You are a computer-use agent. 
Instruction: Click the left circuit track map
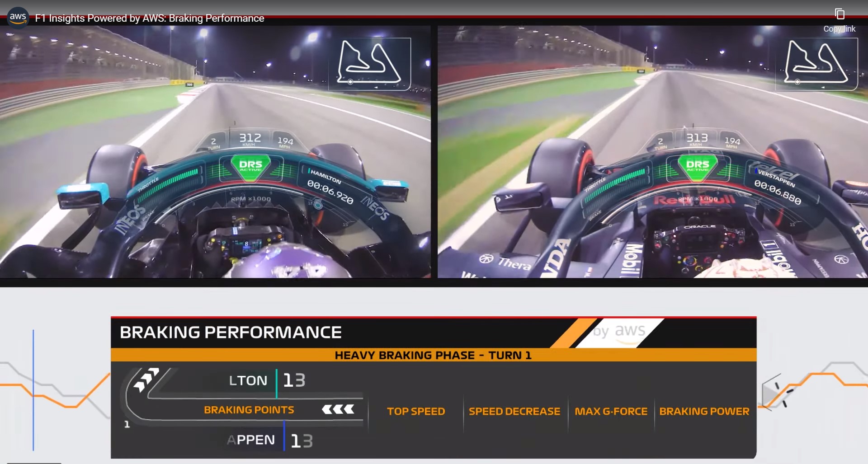(369, 64)
